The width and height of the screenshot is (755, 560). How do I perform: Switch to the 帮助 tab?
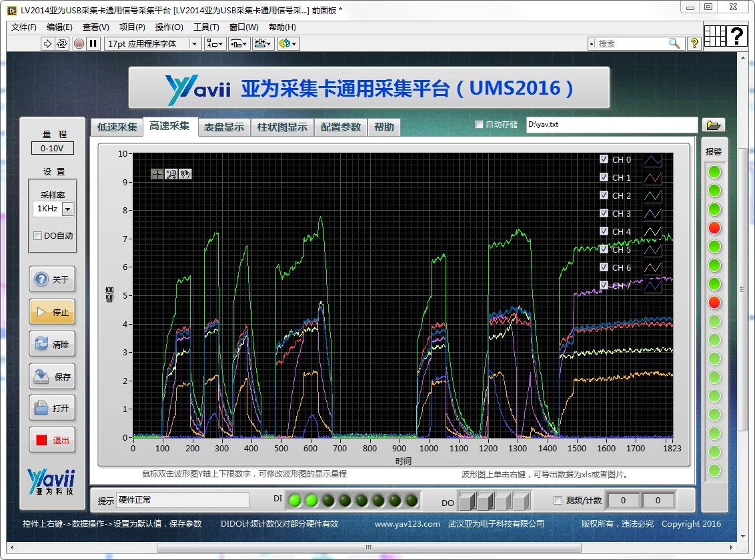[x=384, y=127]
